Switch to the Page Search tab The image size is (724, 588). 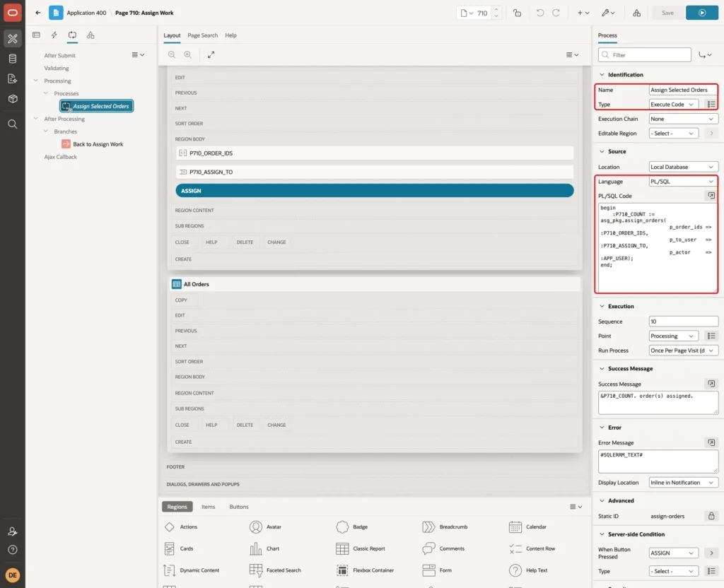click(x=202, y=35)
